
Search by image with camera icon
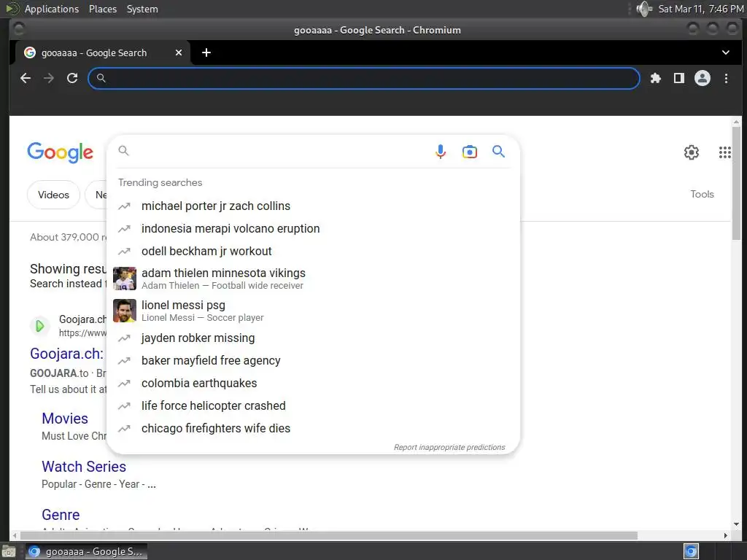pyautogui.click(x=469, y=152)
